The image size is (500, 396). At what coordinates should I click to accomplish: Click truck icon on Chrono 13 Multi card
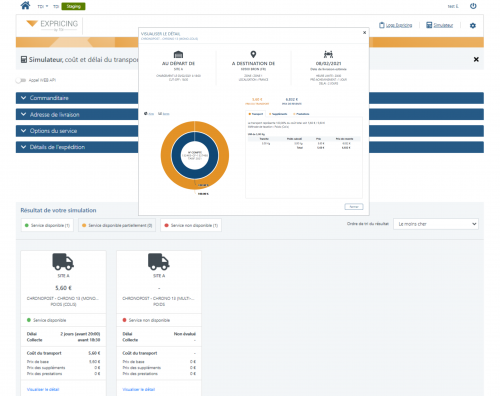159,262
